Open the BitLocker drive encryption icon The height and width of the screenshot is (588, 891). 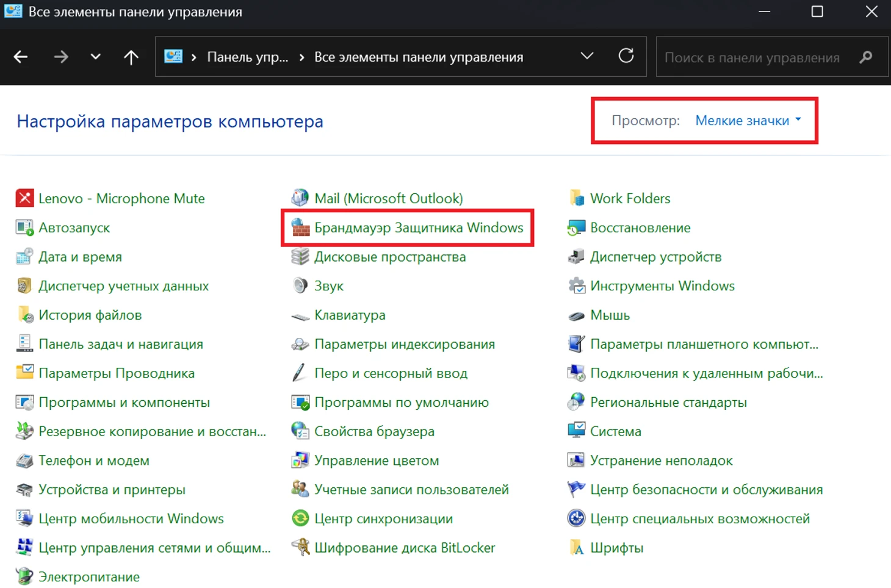300,547
